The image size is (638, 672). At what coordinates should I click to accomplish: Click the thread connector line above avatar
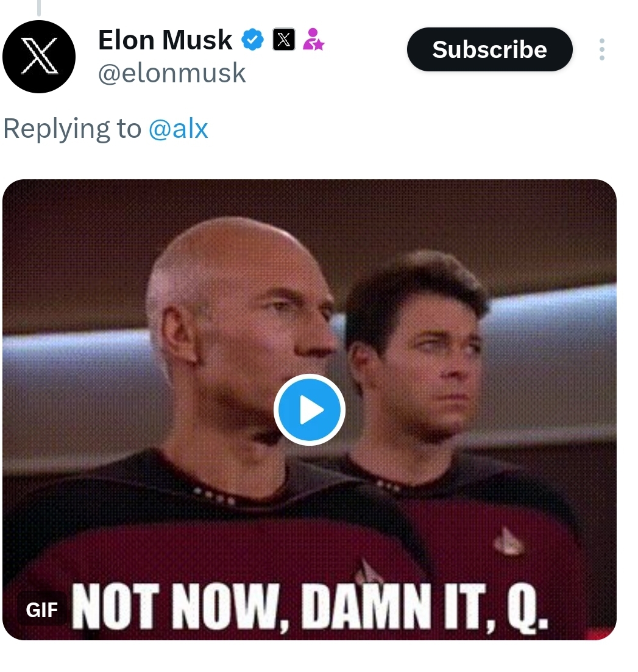pos(39,8)
